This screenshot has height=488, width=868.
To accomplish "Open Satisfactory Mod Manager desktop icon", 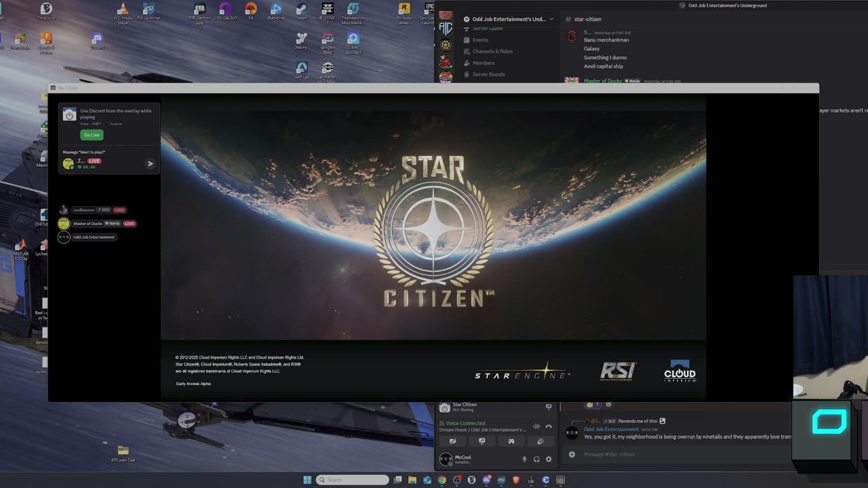I will coord(328,71).
